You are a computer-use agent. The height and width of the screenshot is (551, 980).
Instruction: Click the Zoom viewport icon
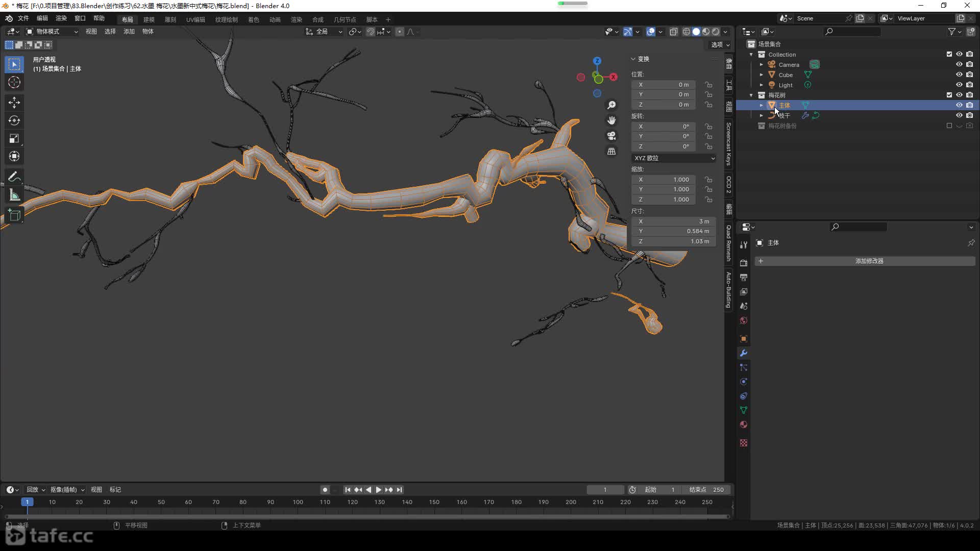click(x=611, y=105)
